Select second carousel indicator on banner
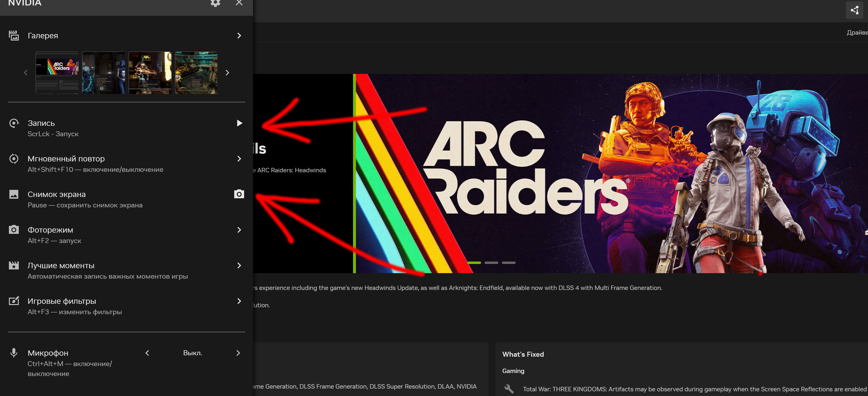Image resolution: width=868 pixels, height=396 pixels. click(x=491, y=263)
